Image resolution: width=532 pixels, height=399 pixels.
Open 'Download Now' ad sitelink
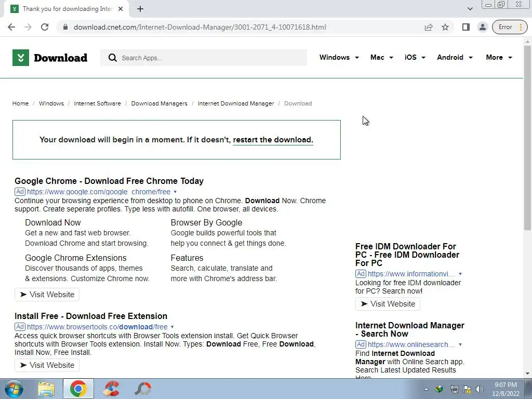click(x=53, y=222)
